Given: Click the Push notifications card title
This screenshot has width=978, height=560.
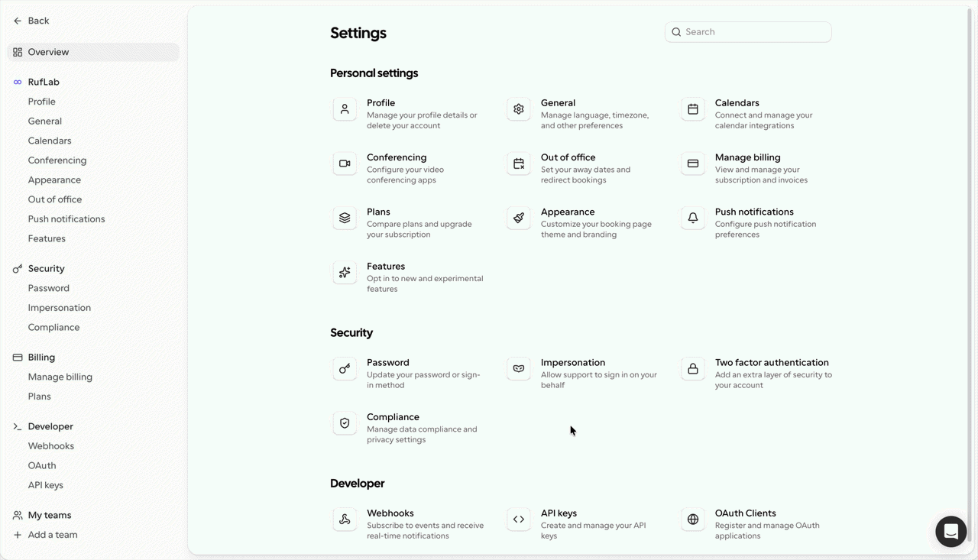Looking at the screenshot, I should click(x=754, y=212).
